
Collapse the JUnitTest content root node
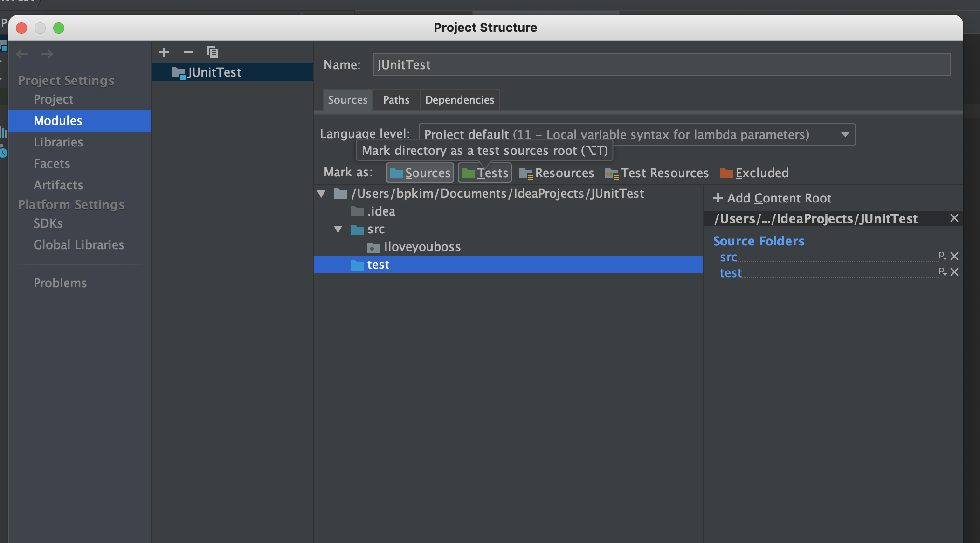coord(321,194)
